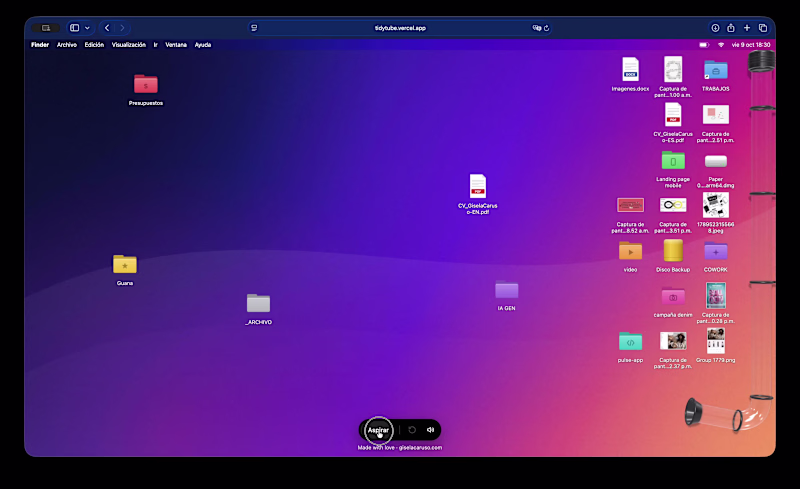Select the 1789523155668.jpeg image file
Viewport: 800px width, 489px height.
click(715, 205)
